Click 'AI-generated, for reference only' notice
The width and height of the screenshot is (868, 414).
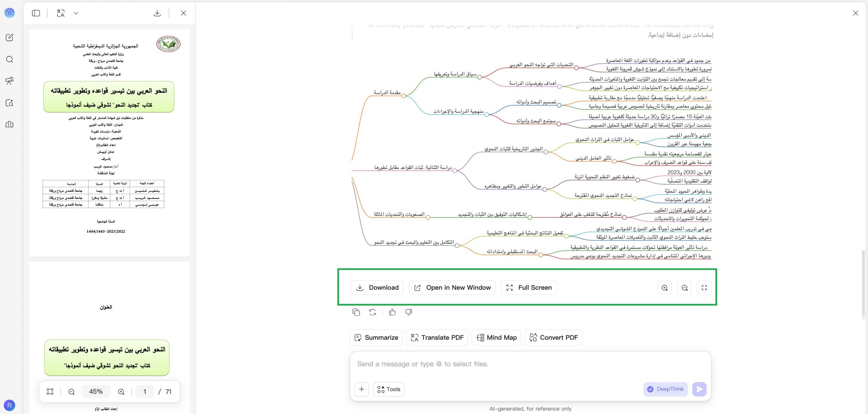point(530,409)
